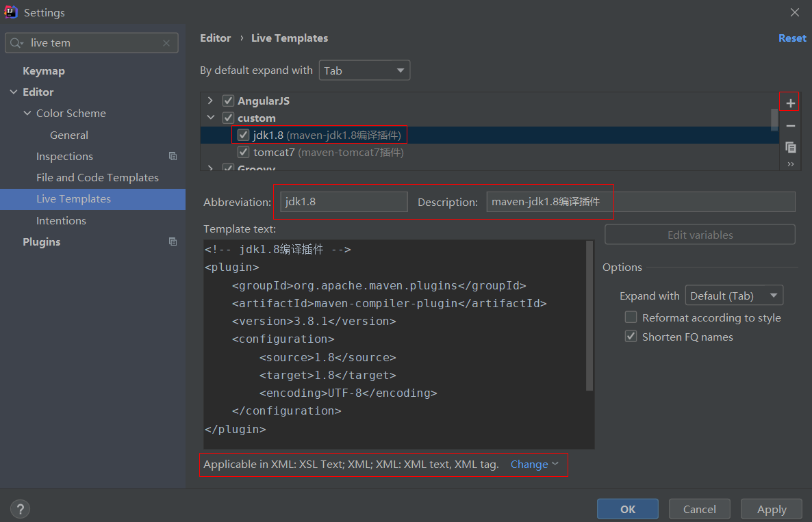The image size is (812, 522).
Task: Select the tomcat7 template row
Action: click(490, 152)
